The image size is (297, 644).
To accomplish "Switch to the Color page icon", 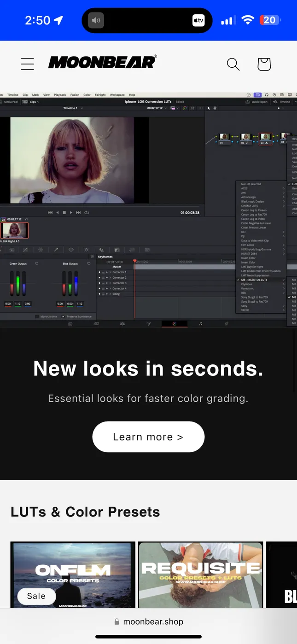I will pyautogui.click(x=175, y=324).
